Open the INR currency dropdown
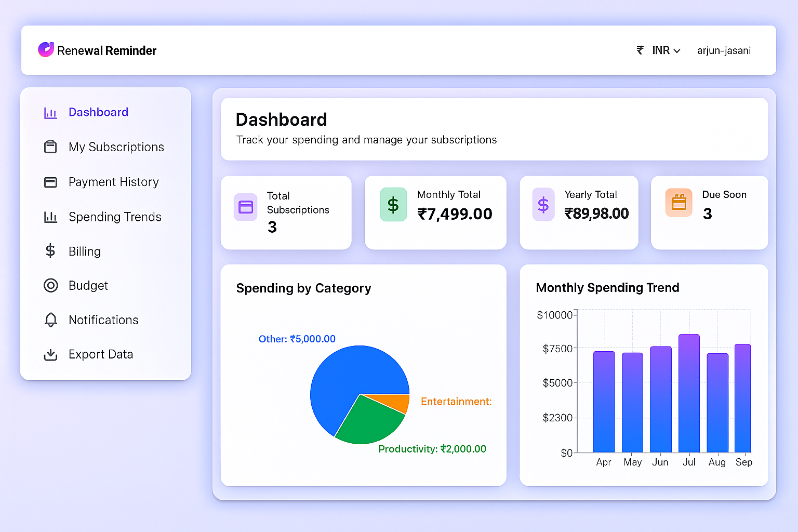 coord(660,50)
